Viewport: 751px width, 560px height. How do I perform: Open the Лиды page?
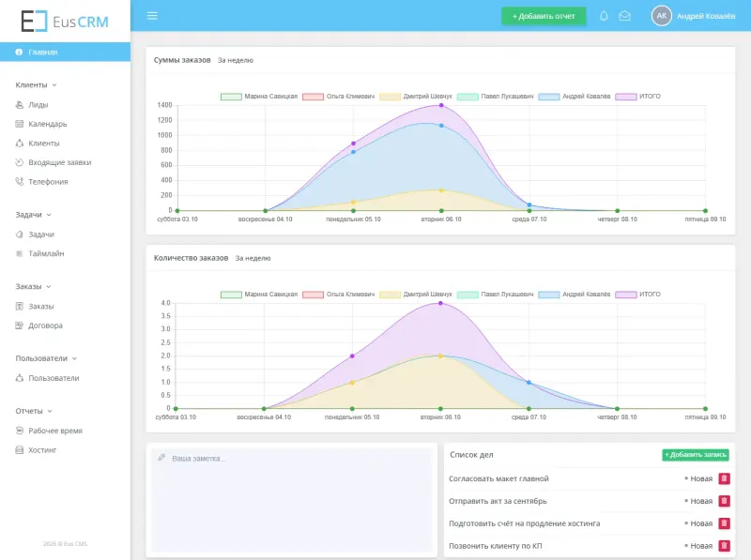38,105
